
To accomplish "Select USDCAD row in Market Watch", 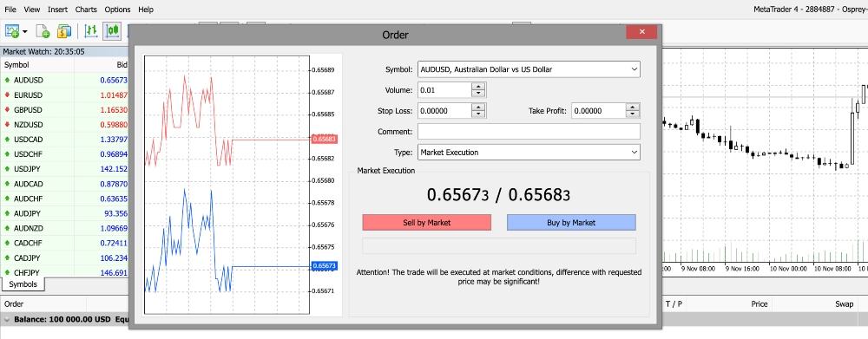I will click(x=65, y=140).
